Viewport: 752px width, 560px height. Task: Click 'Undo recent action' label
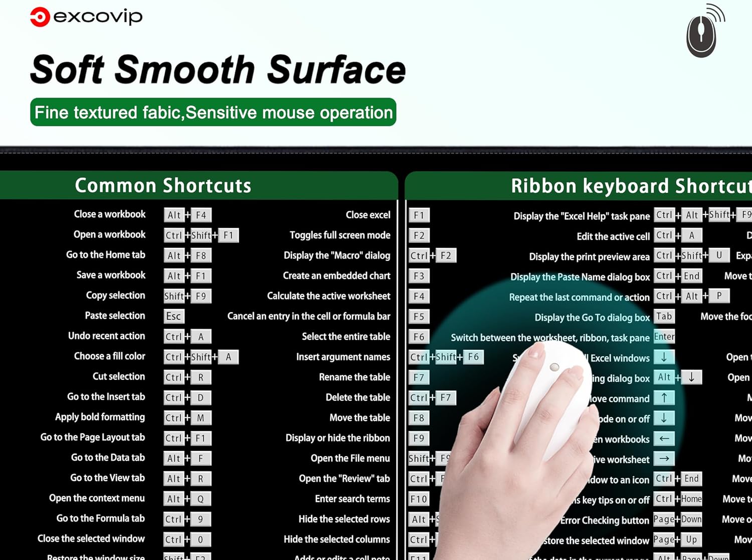click(x=107, y=336)
